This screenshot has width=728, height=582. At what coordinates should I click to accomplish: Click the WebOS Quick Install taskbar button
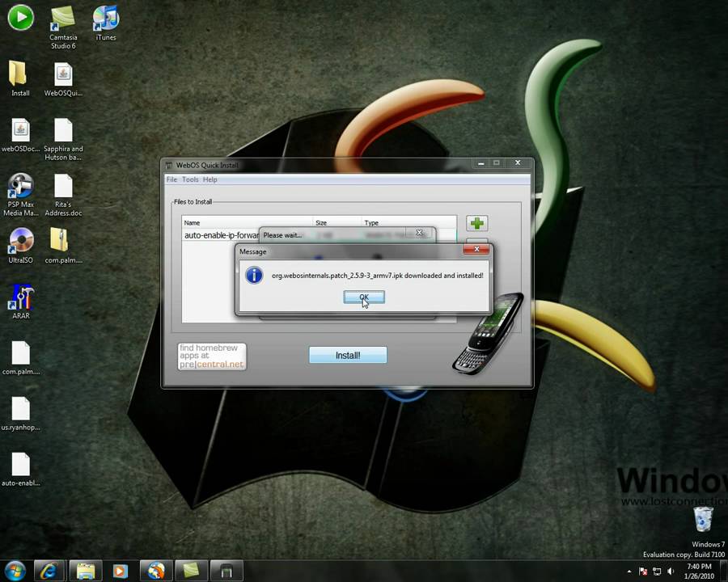click(x=226, y=571)
